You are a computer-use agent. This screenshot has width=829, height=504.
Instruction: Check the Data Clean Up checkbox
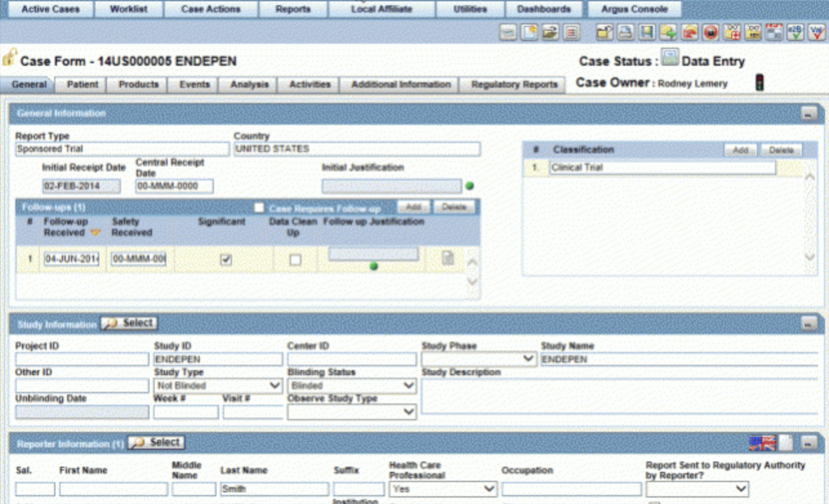(295, 260)
